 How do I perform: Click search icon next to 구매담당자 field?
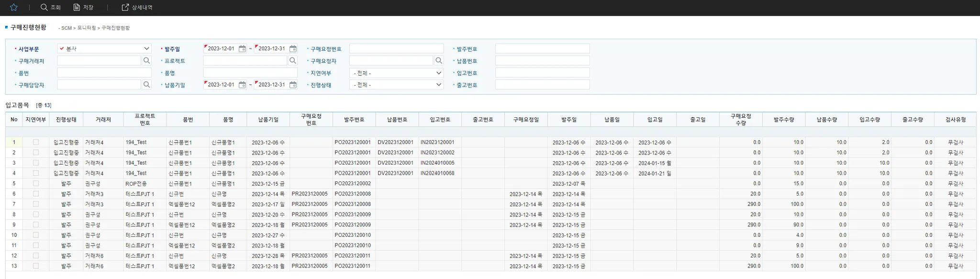click(147, 85)
